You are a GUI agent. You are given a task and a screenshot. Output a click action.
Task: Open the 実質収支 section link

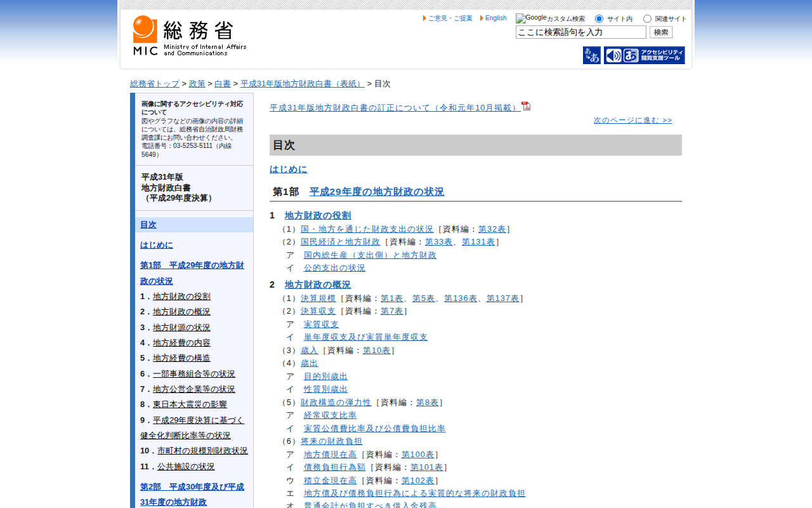[x=321, y=324]
